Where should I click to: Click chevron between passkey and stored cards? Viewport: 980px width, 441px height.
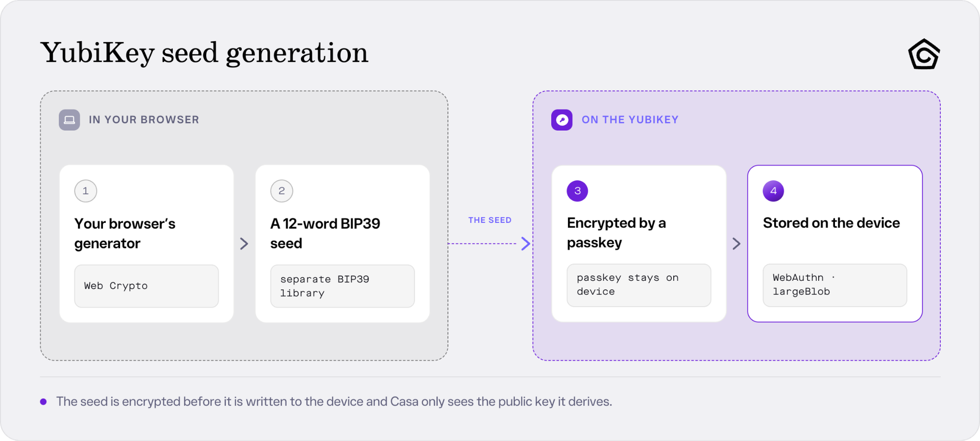(736, 244)
